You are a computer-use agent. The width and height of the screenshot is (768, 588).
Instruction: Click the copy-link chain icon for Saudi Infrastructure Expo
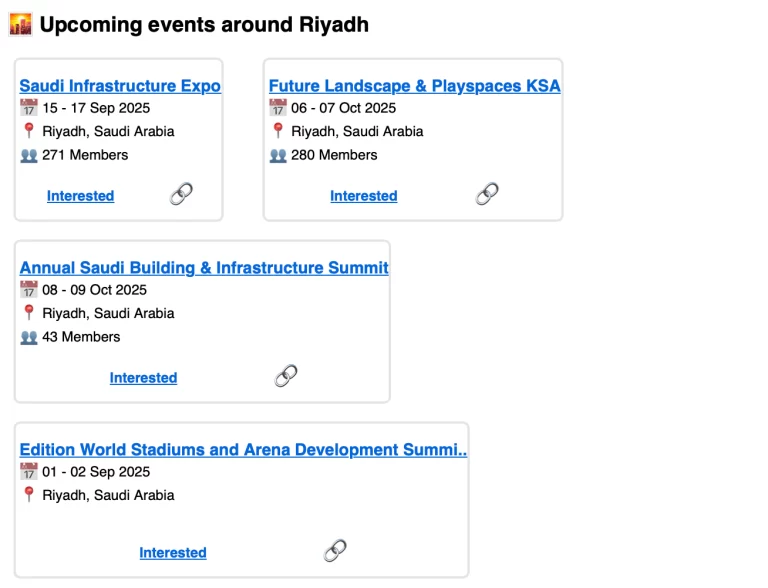(x=181, y=195)
